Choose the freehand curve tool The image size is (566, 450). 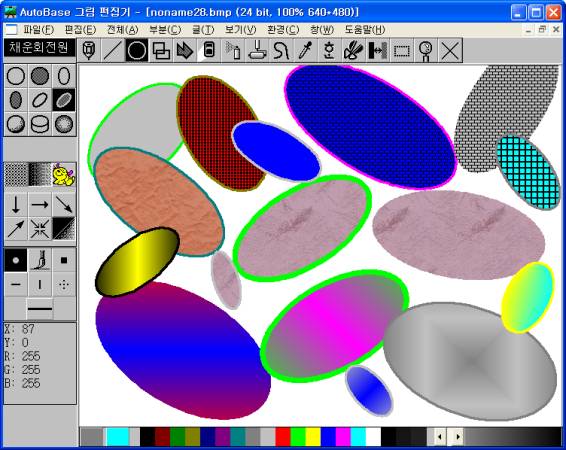[x=281, y=51]
